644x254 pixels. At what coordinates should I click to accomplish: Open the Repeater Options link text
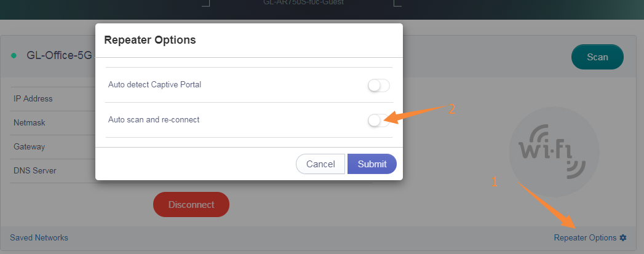pos(585,237)
